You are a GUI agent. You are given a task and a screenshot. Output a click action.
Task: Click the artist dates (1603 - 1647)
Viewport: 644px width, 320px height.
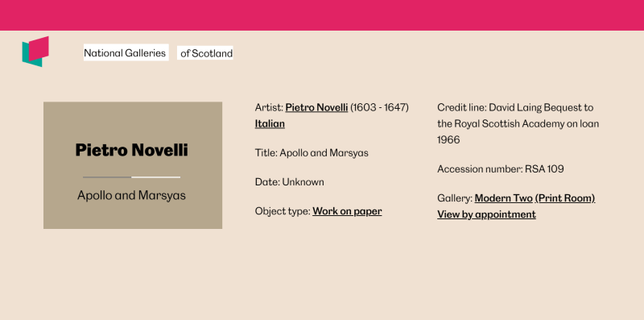(x=379, y=108)
